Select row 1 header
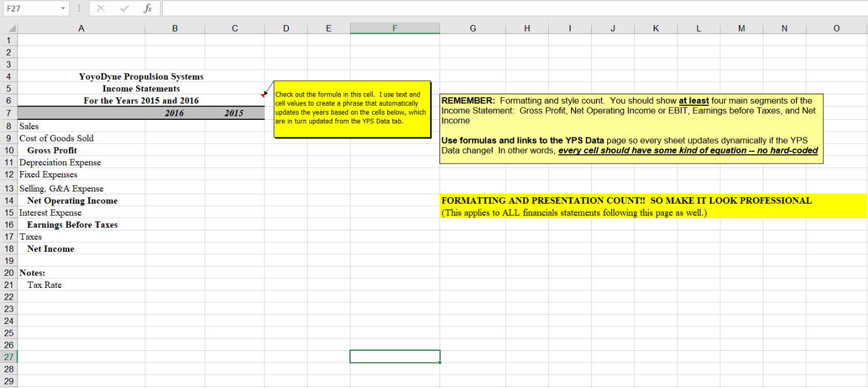Screen dimensions: 868x388 pyautogui.click(x=9, y=40)
